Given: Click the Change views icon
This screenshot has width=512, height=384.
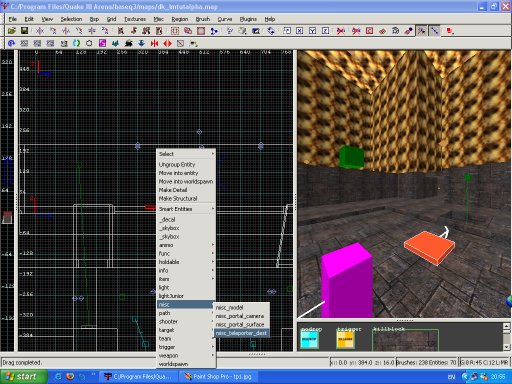Looking at the screenshot, I should [230, 31].
